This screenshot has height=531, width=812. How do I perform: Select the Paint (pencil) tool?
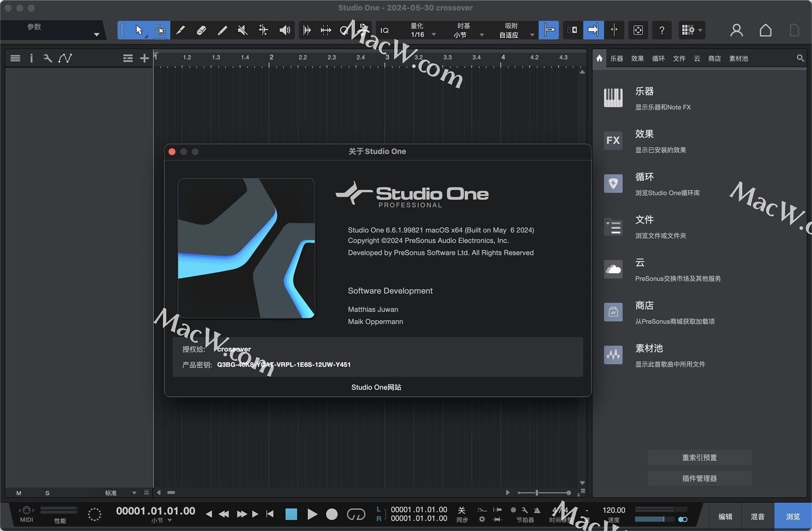[x=222, y=30]
